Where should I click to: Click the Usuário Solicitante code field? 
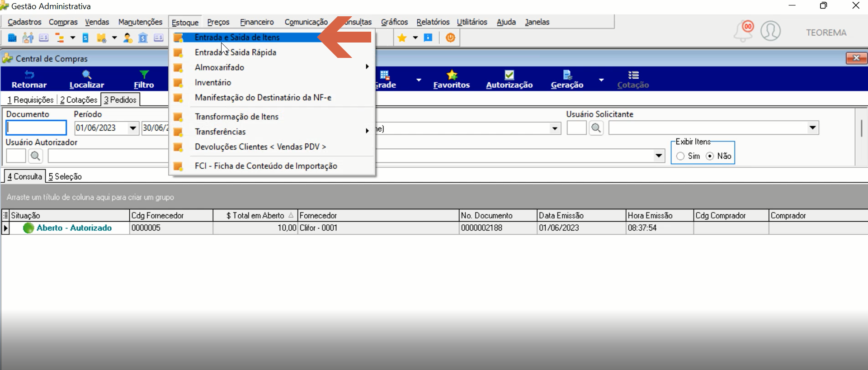[576, 128]
